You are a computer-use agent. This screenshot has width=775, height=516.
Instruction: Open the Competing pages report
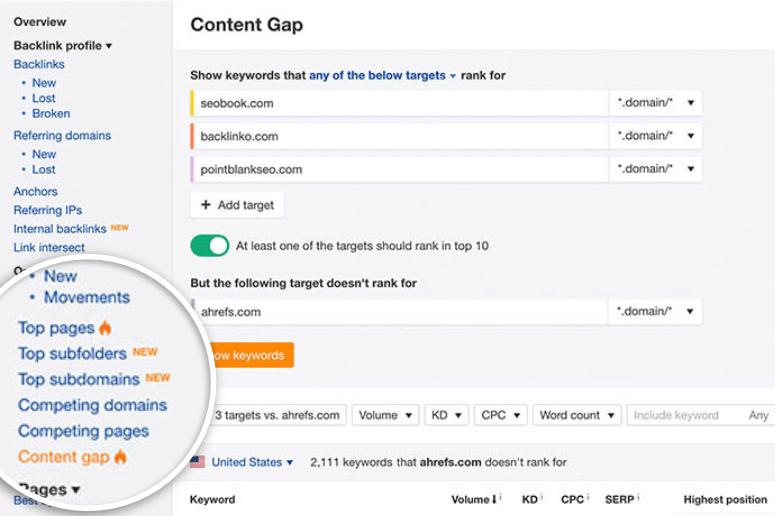click(x=84, y=431)
